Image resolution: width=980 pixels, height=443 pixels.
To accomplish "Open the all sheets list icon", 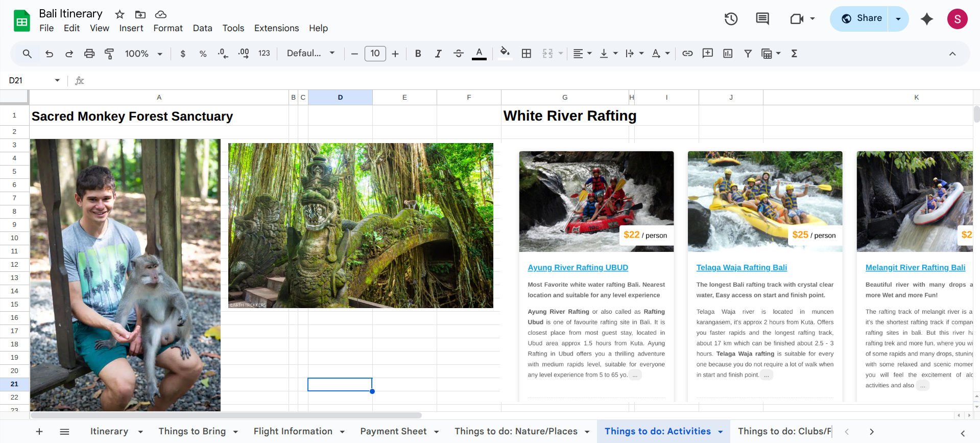I will coord(64,432).
